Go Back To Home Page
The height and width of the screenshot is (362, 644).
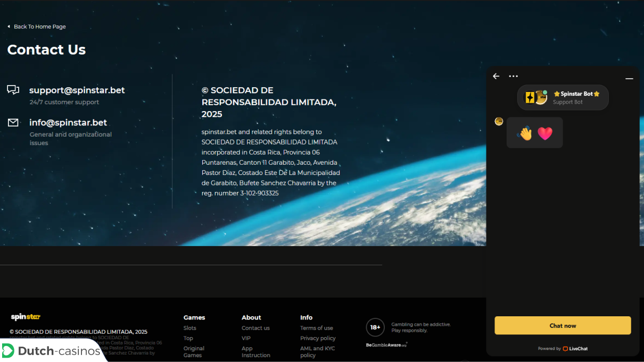(x=40, y=27)
